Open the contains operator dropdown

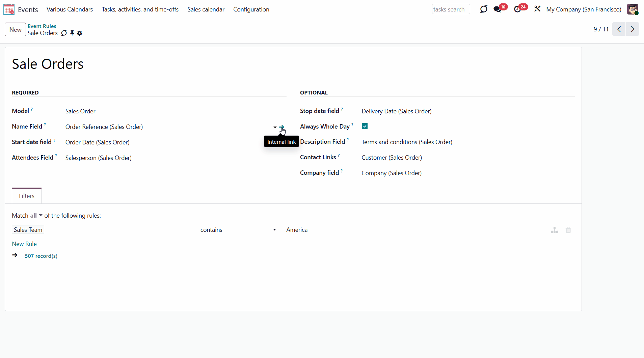click(238, 230)
